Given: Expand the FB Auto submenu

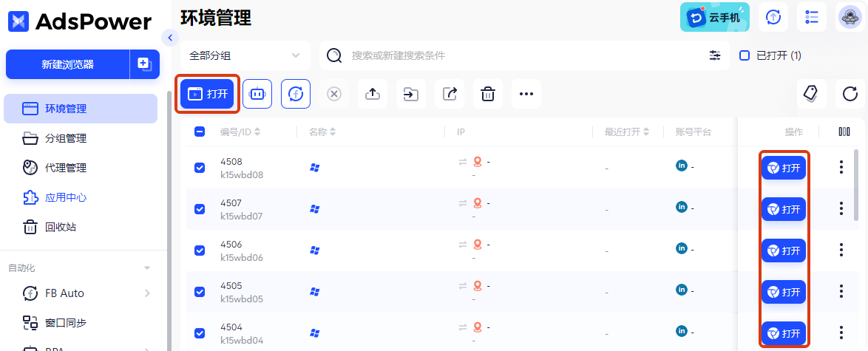Looking at the screenshot, I should tap(147, 293).
